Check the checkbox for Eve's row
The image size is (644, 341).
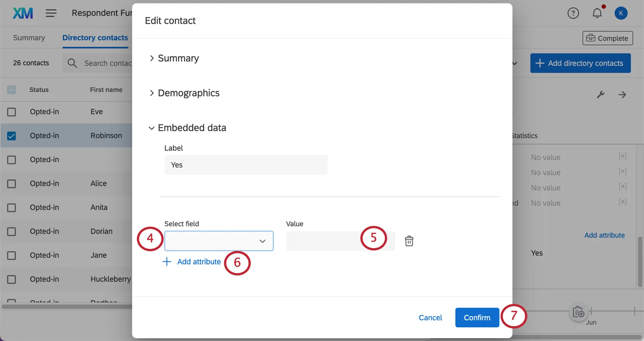coord(12,112)
